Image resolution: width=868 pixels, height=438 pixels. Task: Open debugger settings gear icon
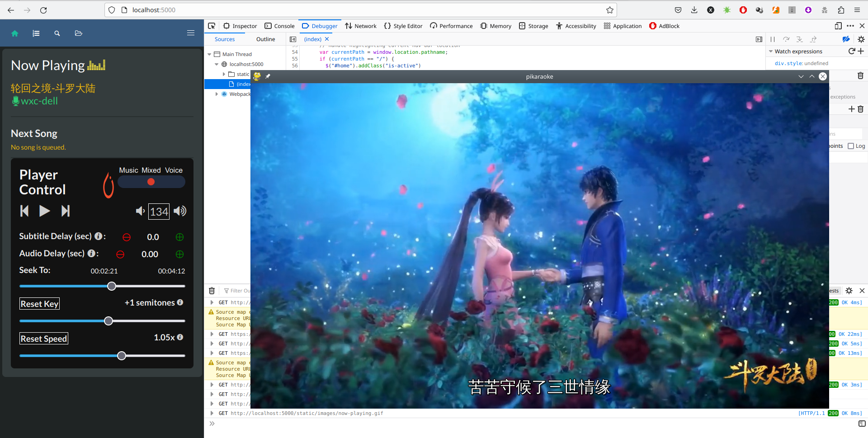861,39
